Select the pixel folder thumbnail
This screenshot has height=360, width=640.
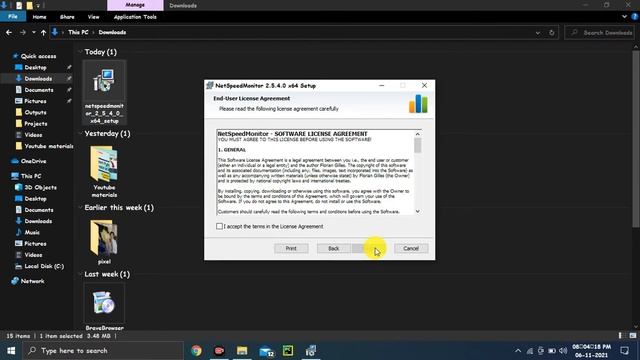click(104, 238)
